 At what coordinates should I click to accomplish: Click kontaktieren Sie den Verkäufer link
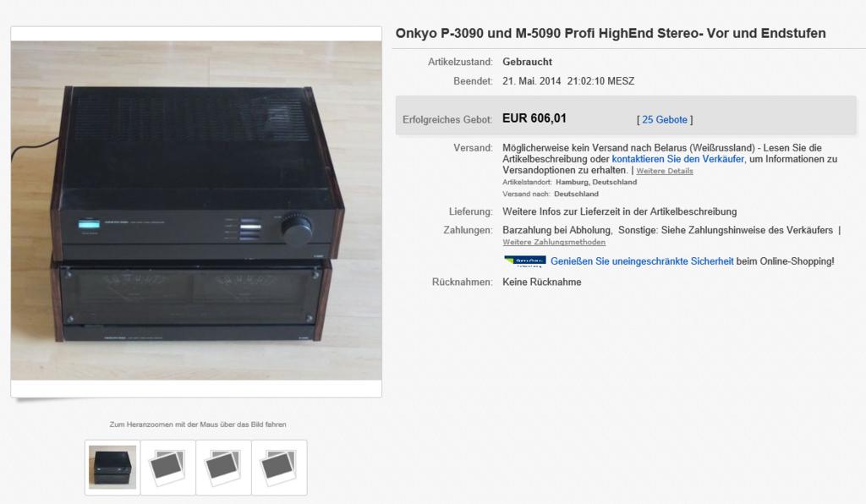tap(677, 159)
